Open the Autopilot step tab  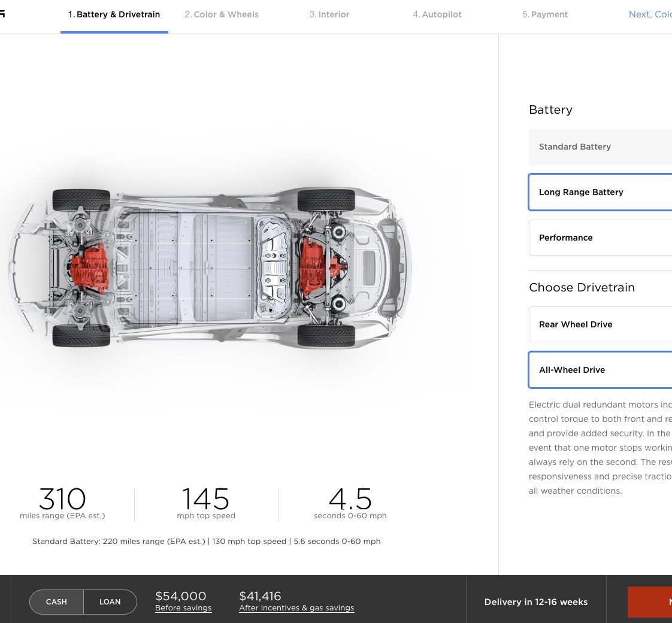437,14
